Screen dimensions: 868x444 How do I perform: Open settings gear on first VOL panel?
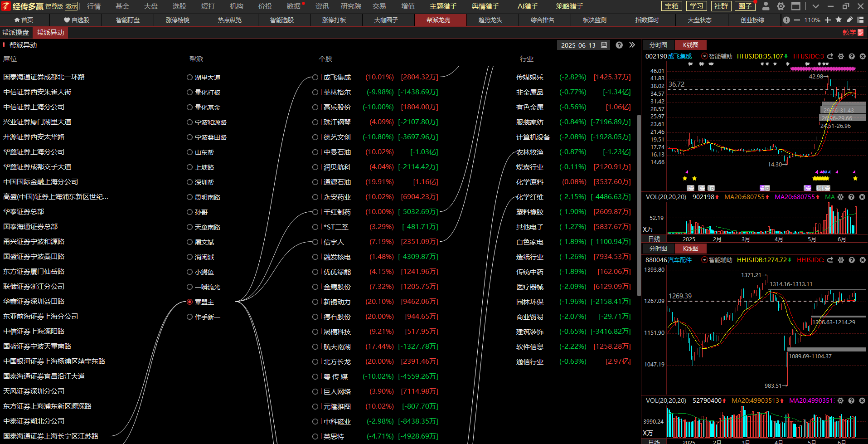(840, 197)
